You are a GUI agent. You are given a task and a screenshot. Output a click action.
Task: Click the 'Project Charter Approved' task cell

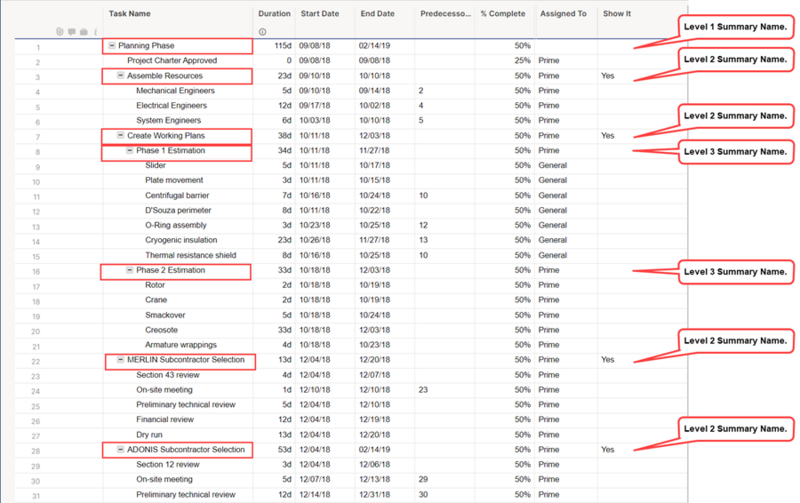[x=172, y=60]
